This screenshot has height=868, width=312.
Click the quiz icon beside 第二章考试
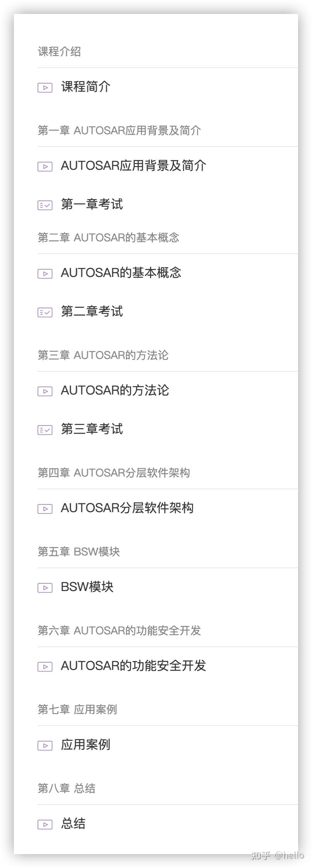pyautogui.click(x=45, y=313)
